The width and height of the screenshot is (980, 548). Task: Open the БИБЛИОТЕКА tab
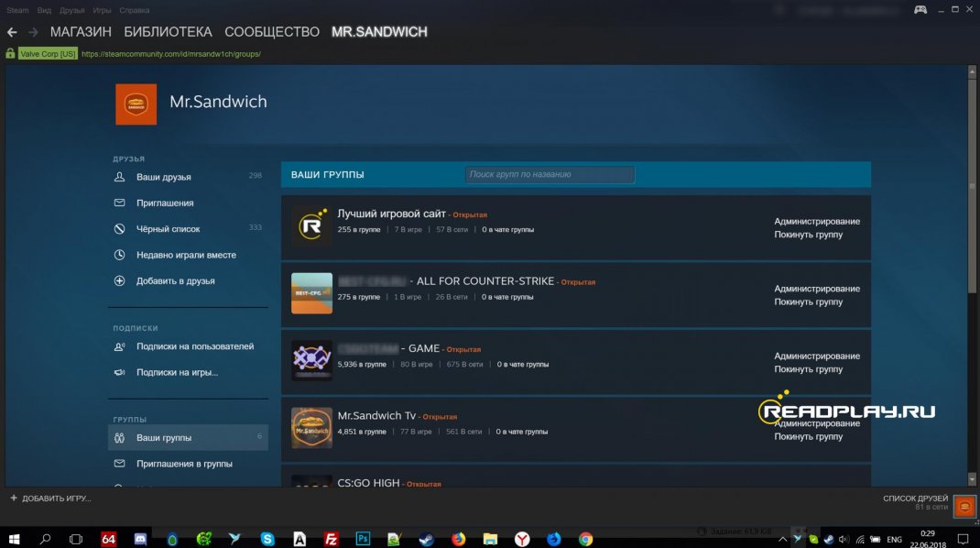pyautogui.click(x=169, y=32)
